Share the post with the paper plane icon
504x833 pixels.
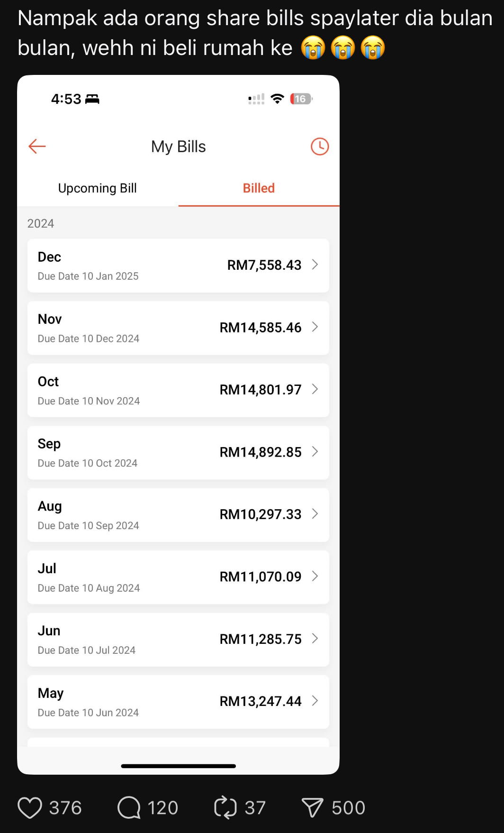click(x=313, y=807)
